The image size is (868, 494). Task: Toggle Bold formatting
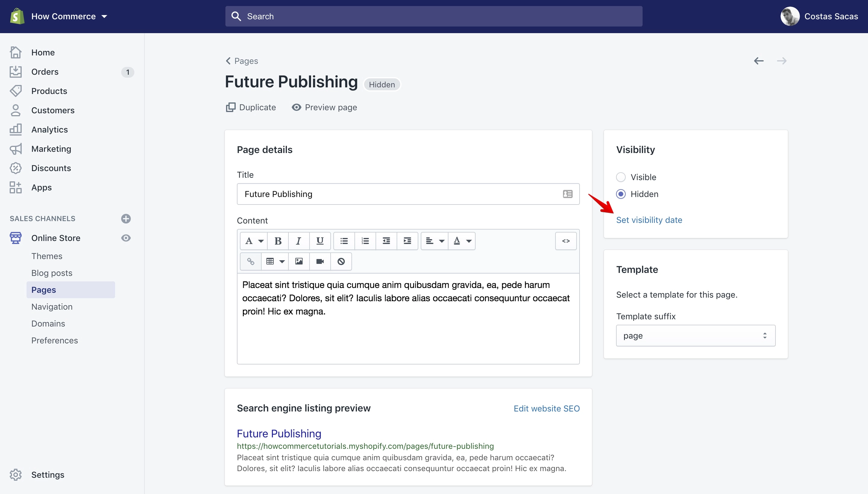[x=278, y=241]
